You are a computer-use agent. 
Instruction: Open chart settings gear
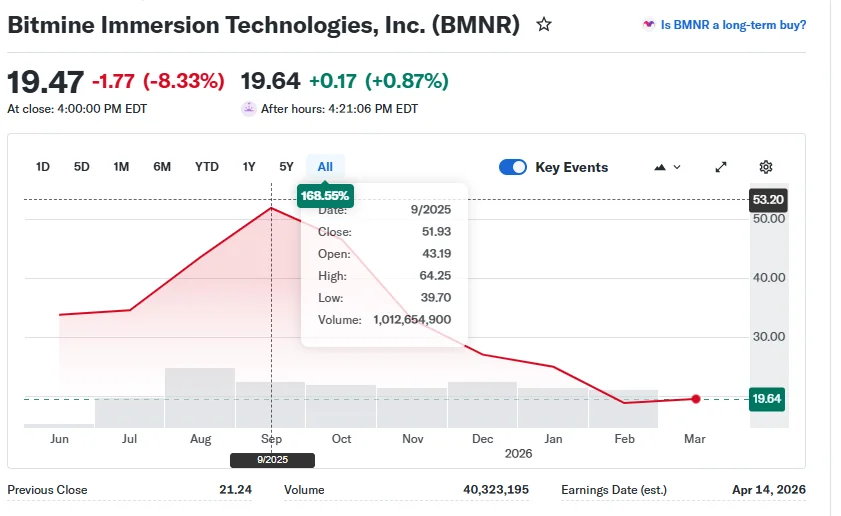(766, 167)
